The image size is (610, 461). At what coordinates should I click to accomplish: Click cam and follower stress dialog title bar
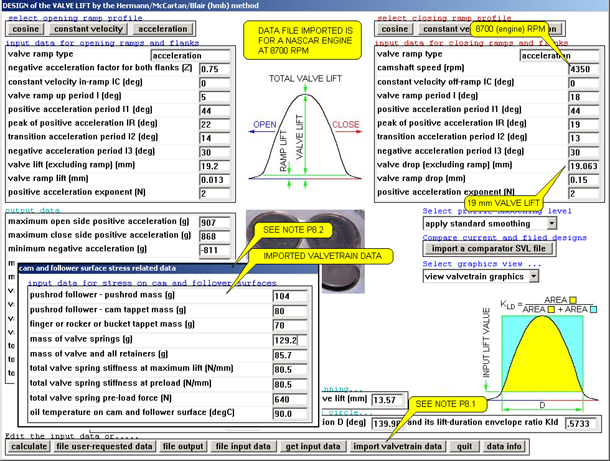[x=168, y=268]
